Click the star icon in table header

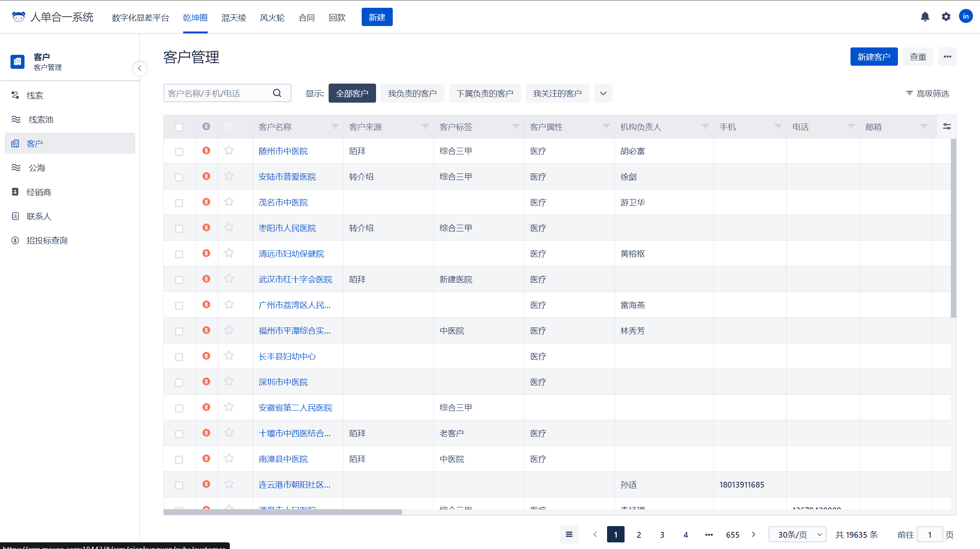click(229, 127)
